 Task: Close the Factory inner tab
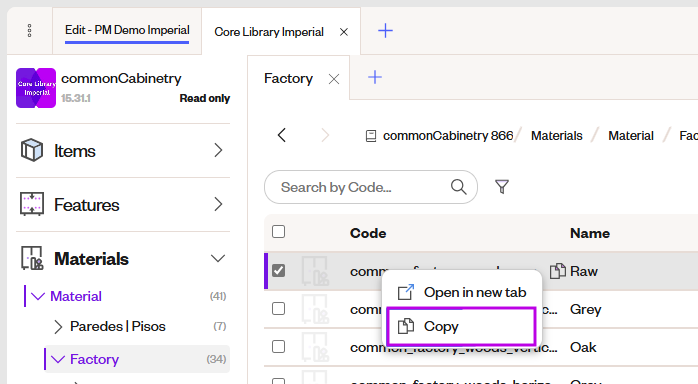(x=334, y=79)
